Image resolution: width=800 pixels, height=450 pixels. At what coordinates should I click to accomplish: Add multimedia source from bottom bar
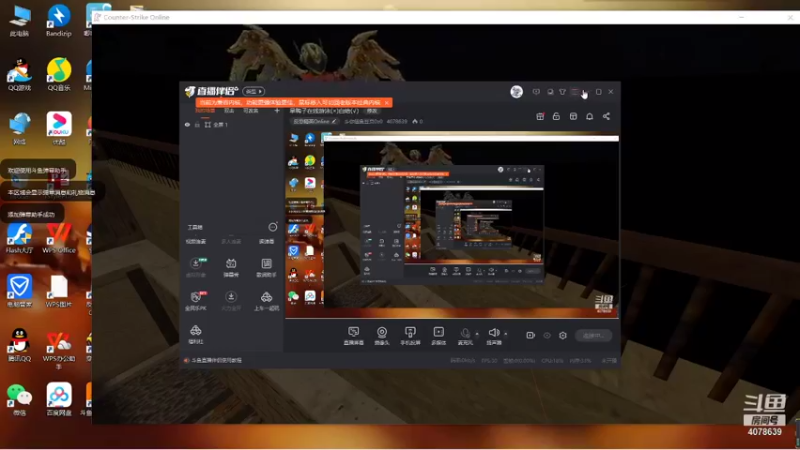(438, 336)
